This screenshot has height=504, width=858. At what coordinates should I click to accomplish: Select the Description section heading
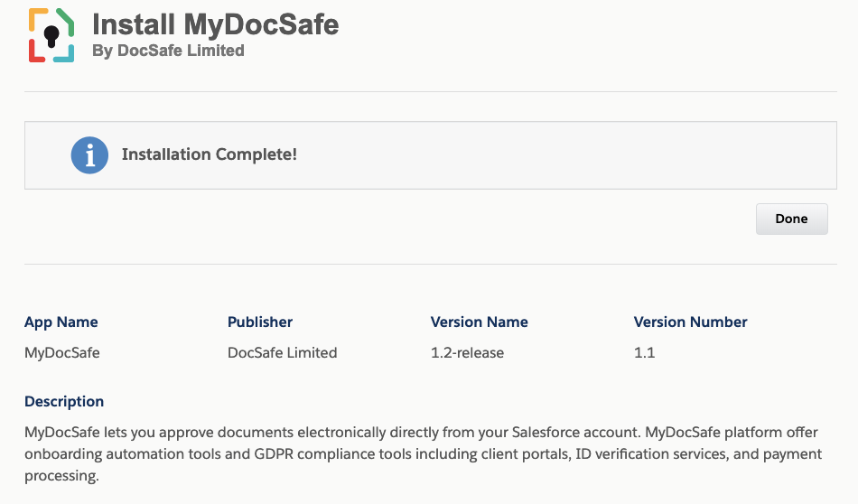(64, 401)
